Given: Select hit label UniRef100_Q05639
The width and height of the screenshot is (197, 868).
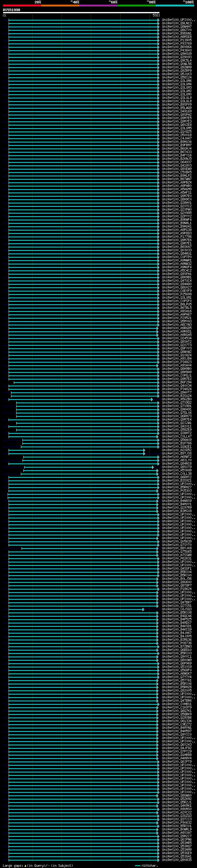Looking at the screenshot, I should (x=177, y=542).
